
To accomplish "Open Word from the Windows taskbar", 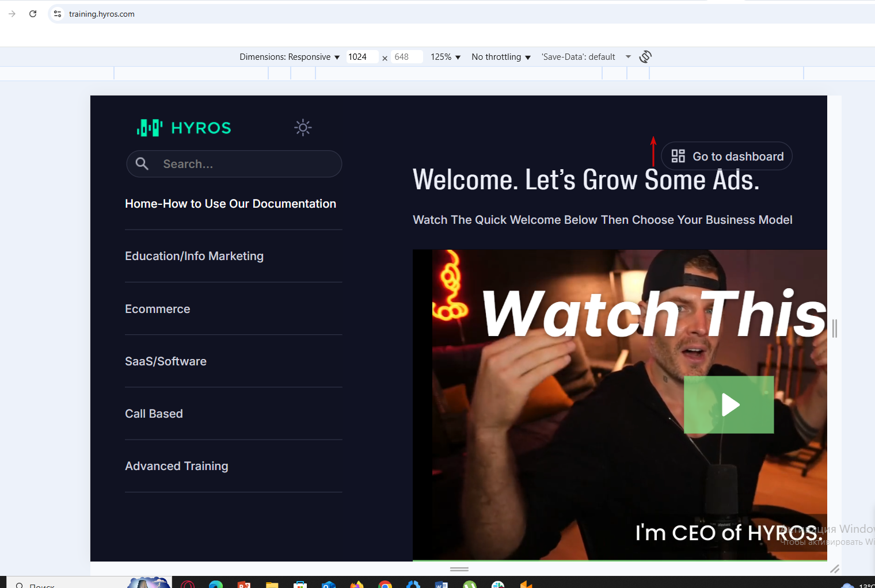I will (442, 585).
